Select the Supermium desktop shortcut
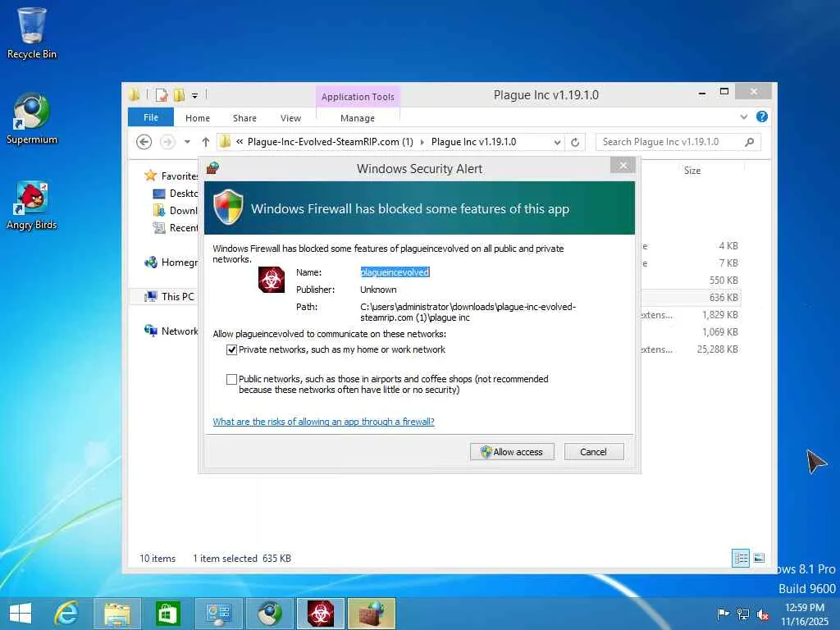 coord(32,118)
